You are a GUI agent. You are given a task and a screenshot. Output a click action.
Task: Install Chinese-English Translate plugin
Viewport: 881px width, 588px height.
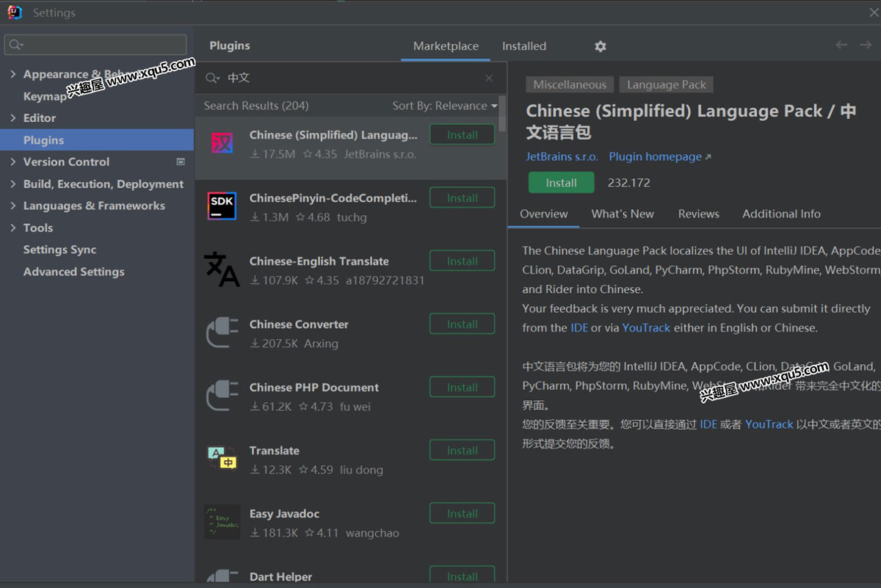tap(463, 261)
